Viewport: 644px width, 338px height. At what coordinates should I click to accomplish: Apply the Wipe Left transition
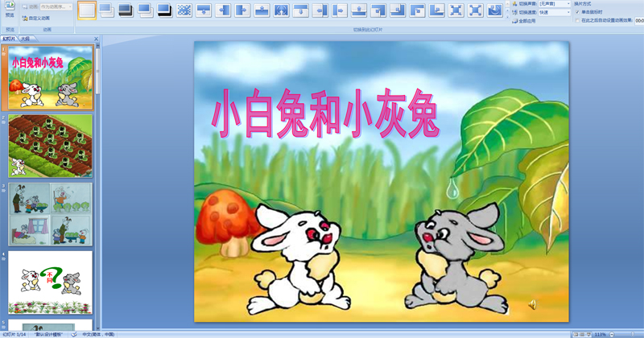(x=223, y=10)
